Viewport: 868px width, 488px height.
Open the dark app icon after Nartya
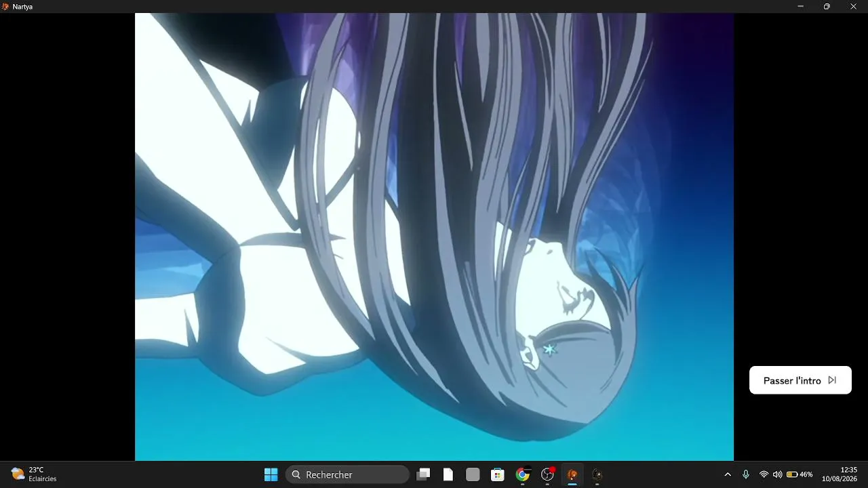click(x=597, y=474)
